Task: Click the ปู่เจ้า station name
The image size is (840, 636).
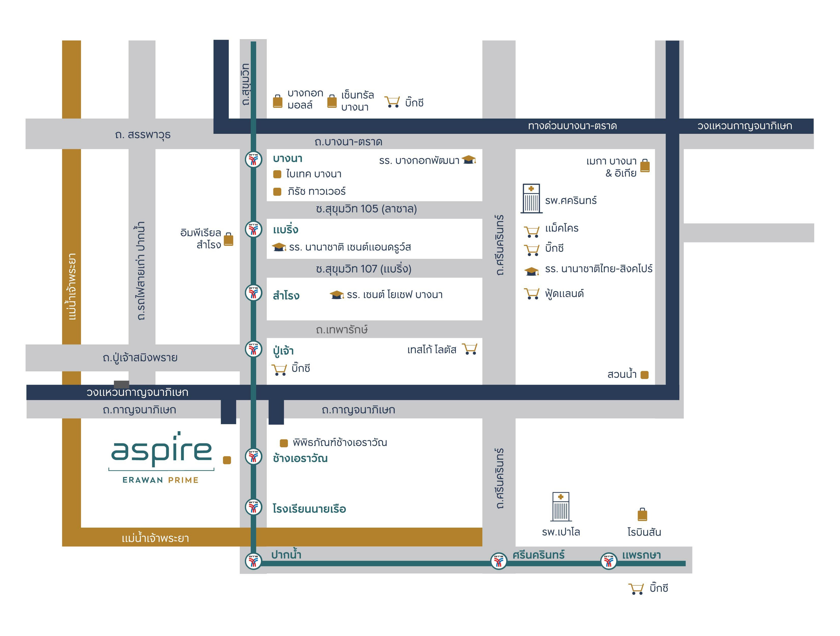Action: [283, 351]
